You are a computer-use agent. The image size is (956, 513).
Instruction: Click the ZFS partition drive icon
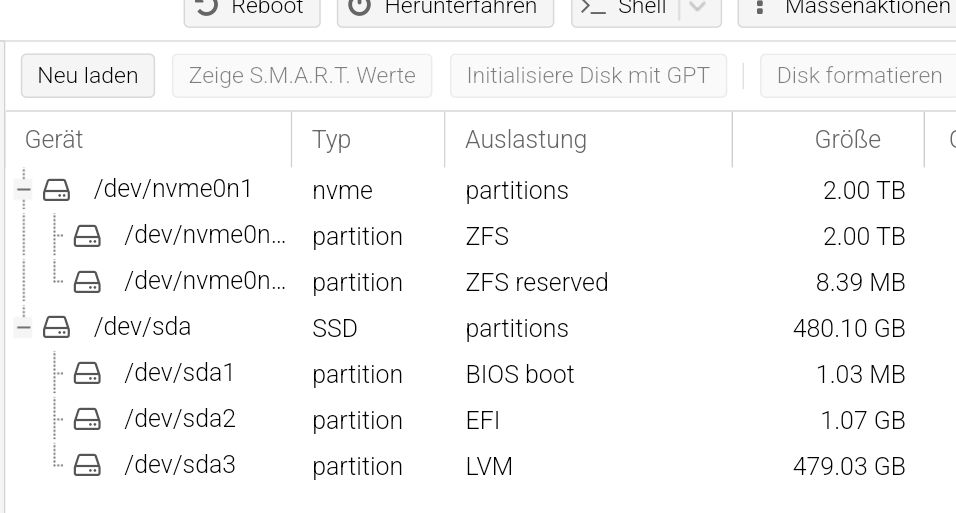coord(87,235)
